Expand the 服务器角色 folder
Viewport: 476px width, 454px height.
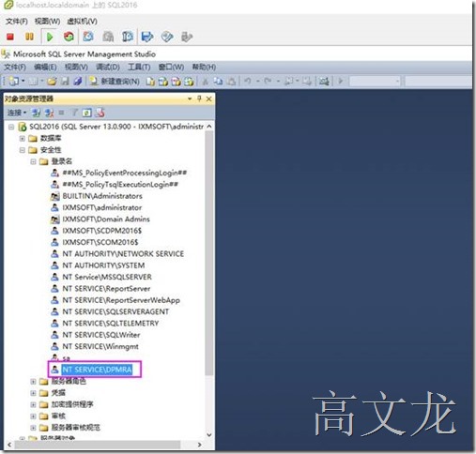(33, 382)
